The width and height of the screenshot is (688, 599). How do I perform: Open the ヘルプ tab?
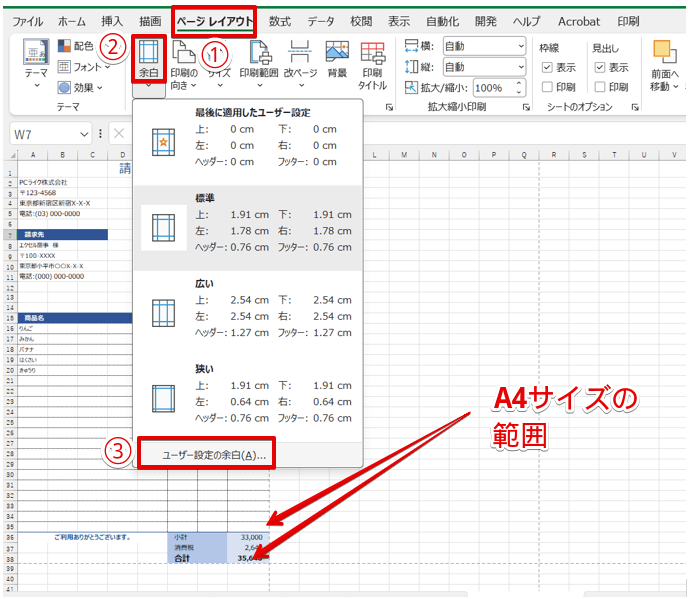[x=527, y=22]
